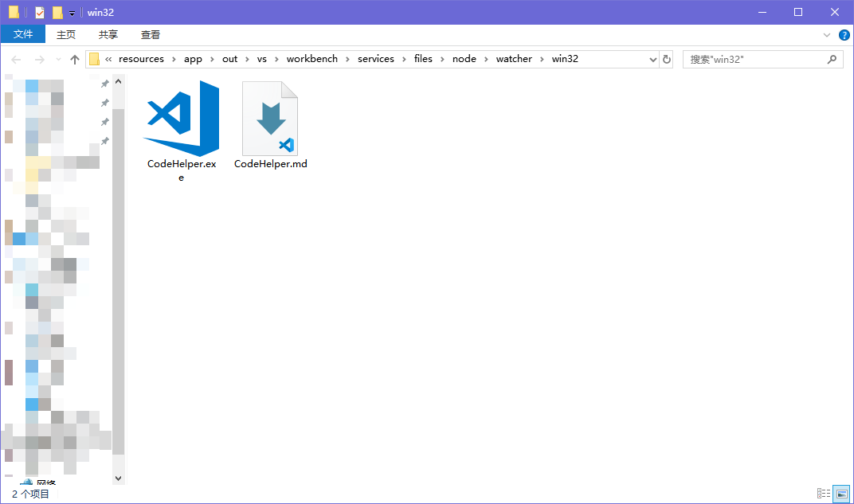Viewport: 854px width, 504px height.
Task: Click the navigate up arrow
Action: pos(74,58)
